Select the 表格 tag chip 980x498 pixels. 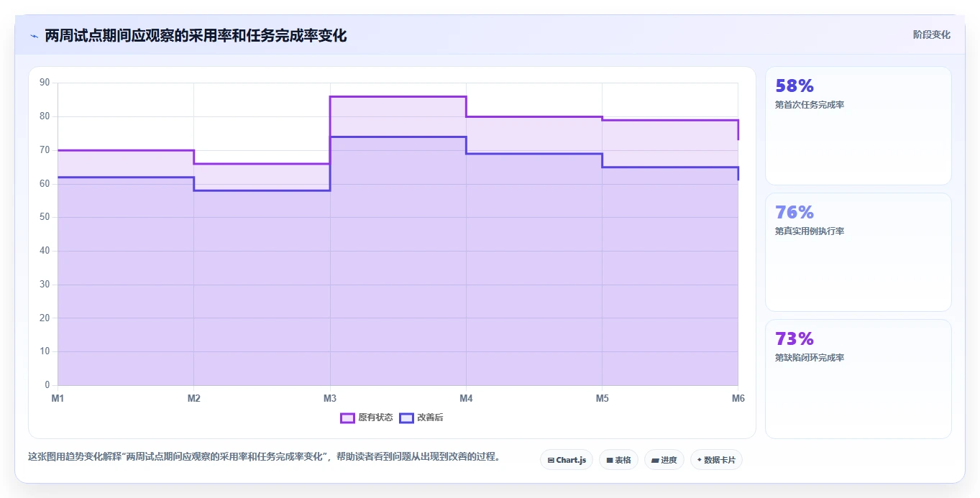pos(618,460)
